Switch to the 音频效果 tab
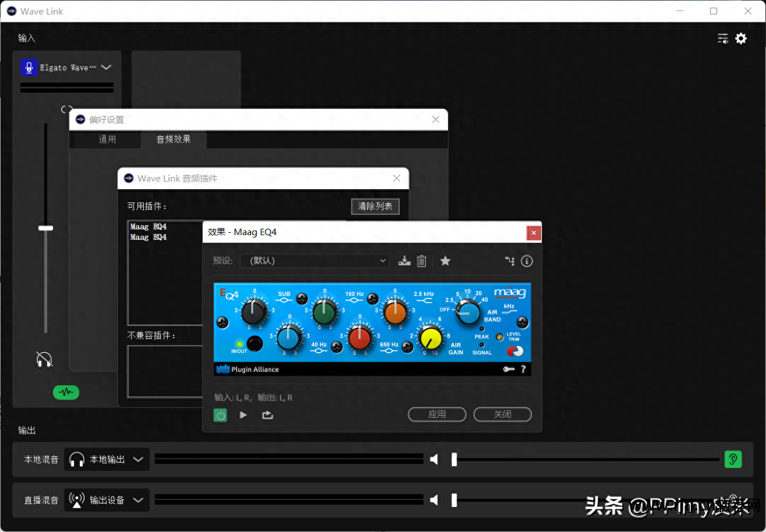This screenshot has width=766, height=532. tap(174, 139)
